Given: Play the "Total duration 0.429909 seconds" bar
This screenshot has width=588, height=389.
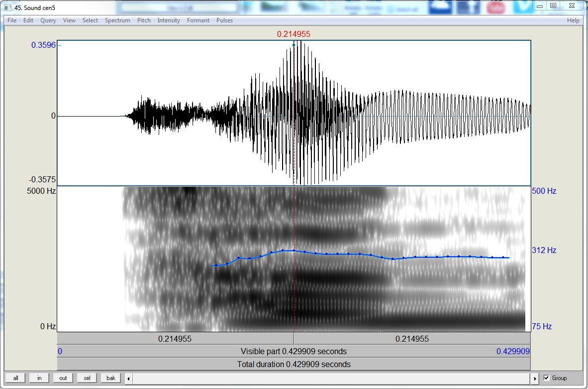Looking at the screenshot, I should 294,364.
